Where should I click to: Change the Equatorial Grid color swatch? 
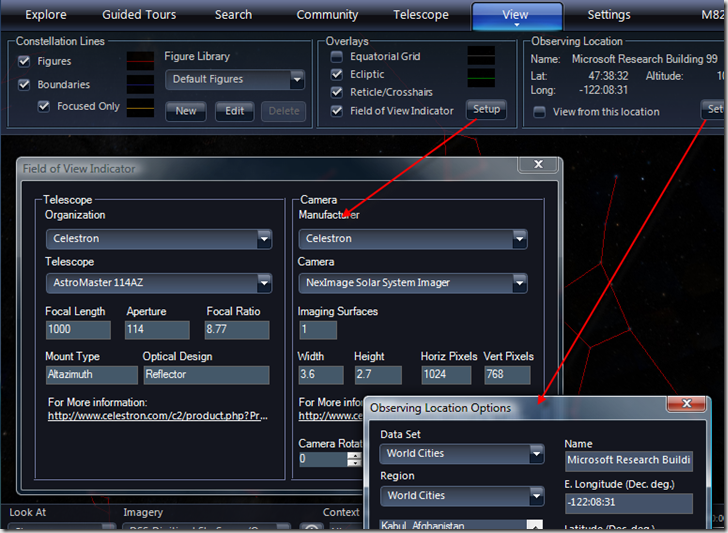(481, 56)
